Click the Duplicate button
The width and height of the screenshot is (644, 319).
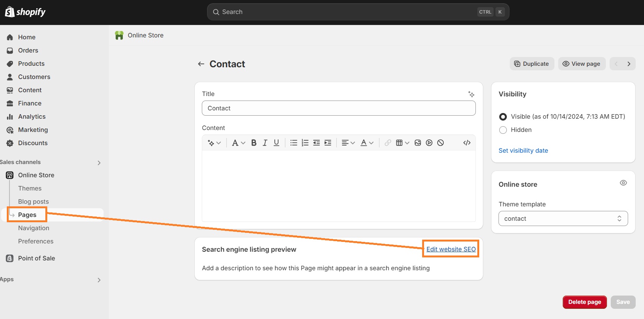tap(532, 64)
